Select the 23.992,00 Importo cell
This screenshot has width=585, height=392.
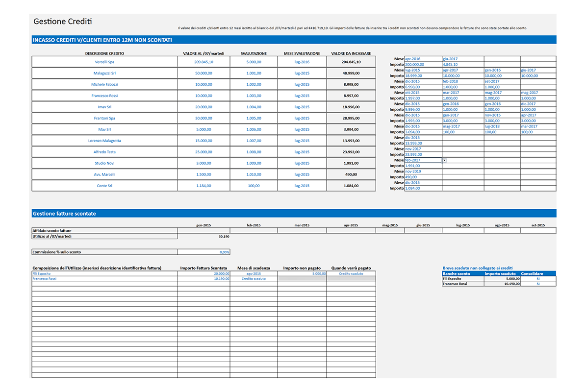coord(424,154)
